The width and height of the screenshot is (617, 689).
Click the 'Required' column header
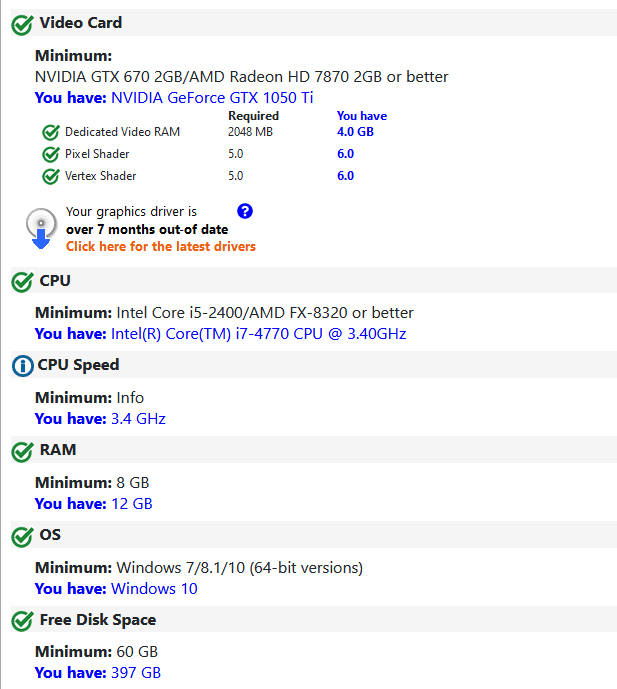[x=254, y=116]
